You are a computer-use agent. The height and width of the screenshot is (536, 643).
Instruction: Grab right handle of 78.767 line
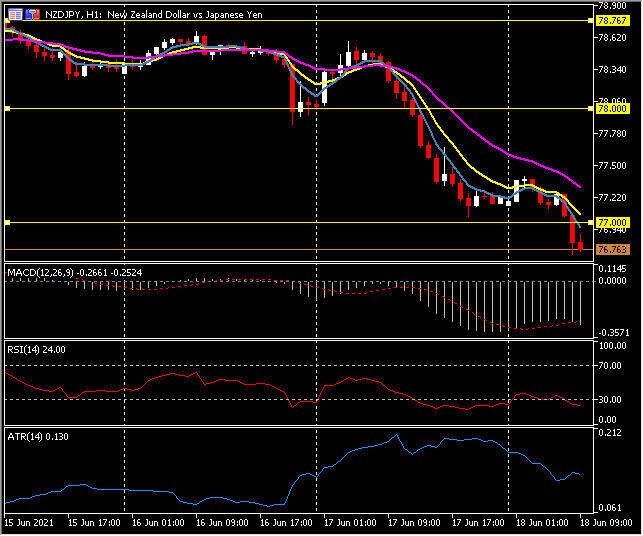coord(590,21)
